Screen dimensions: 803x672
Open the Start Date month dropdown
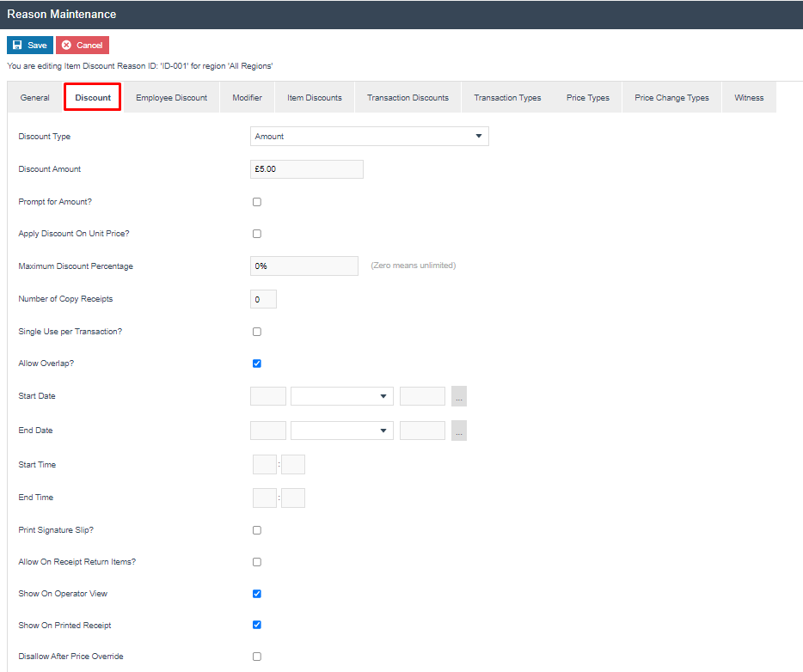(x=341, y=396)
